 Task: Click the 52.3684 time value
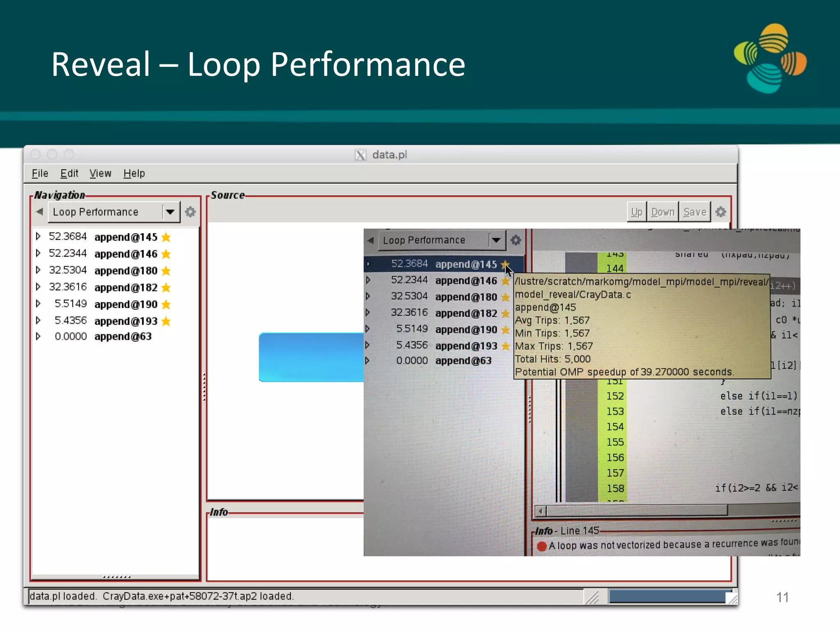(68, 237)
